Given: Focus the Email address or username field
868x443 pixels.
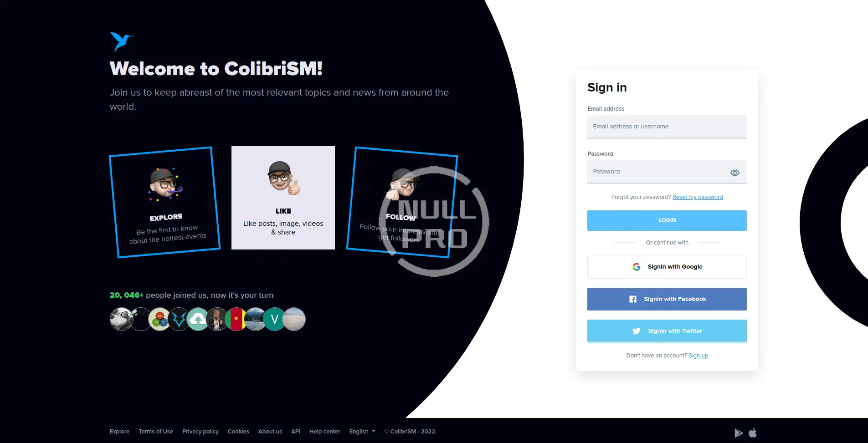Looking at the screenshot, I should [x=667, y=127].
